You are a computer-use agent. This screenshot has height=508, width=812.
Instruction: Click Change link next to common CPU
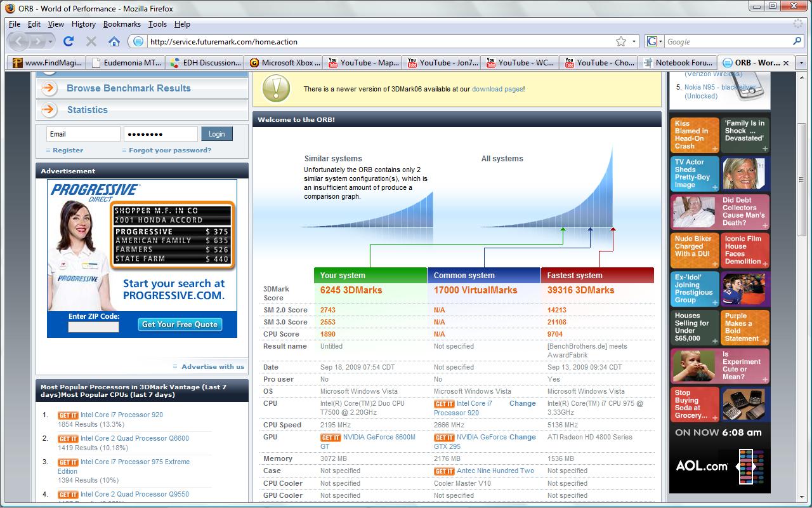523,404
